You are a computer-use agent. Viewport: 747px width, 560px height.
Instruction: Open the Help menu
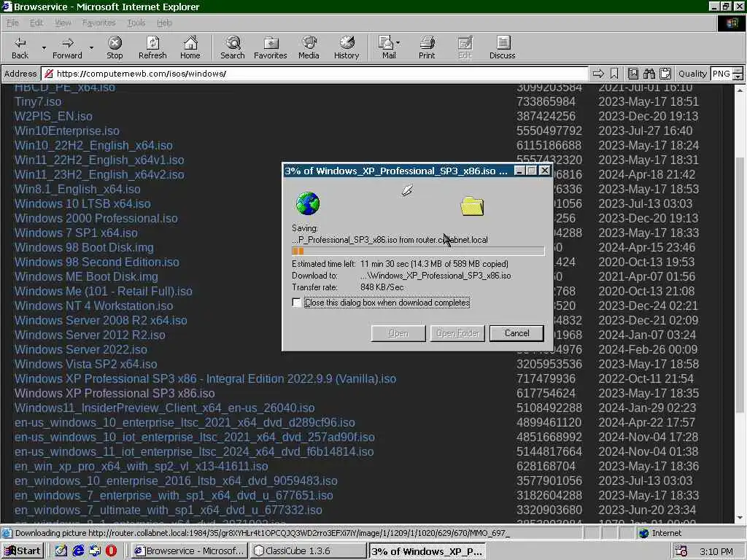pyautogui.click(x=164, y=23)
